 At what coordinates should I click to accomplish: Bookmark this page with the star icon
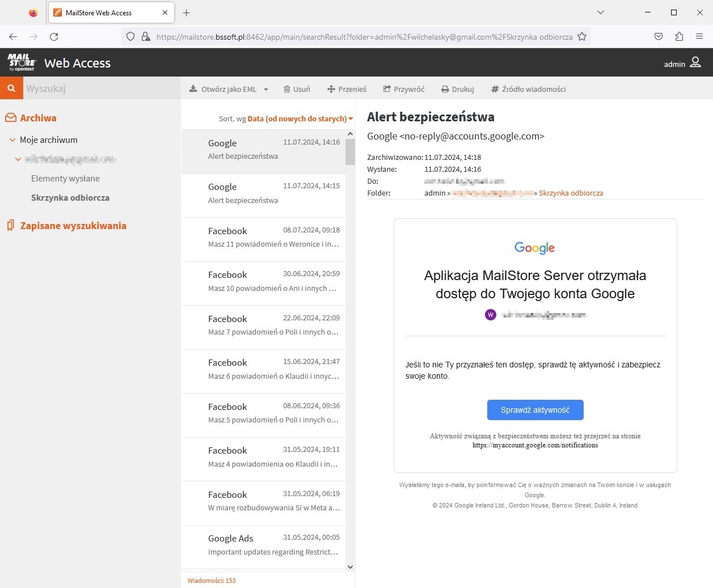pyautogui.click(x=582, y=36)
